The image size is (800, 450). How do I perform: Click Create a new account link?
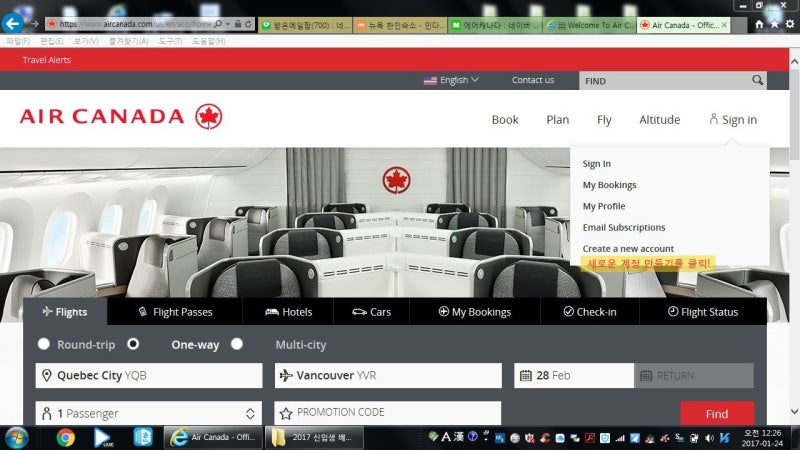tap(628, 248)
